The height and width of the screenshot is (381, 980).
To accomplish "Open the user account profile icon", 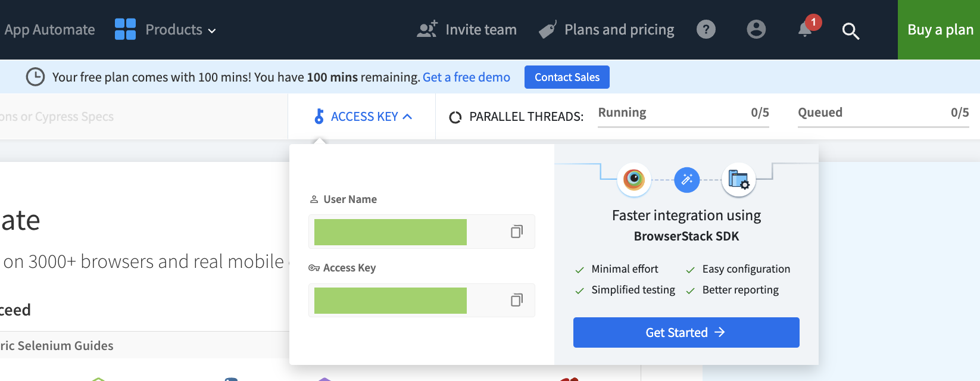I will click(756, 29).
